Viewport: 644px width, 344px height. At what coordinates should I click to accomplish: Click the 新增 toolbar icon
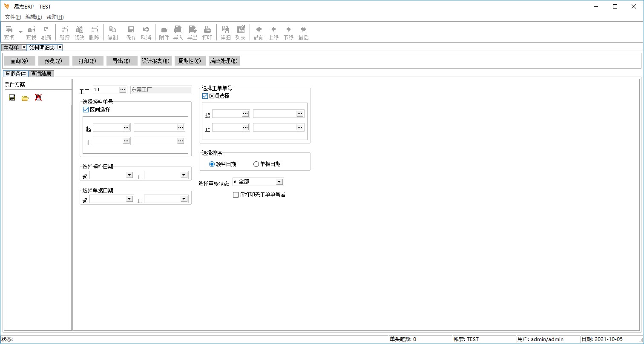point(64,32)
